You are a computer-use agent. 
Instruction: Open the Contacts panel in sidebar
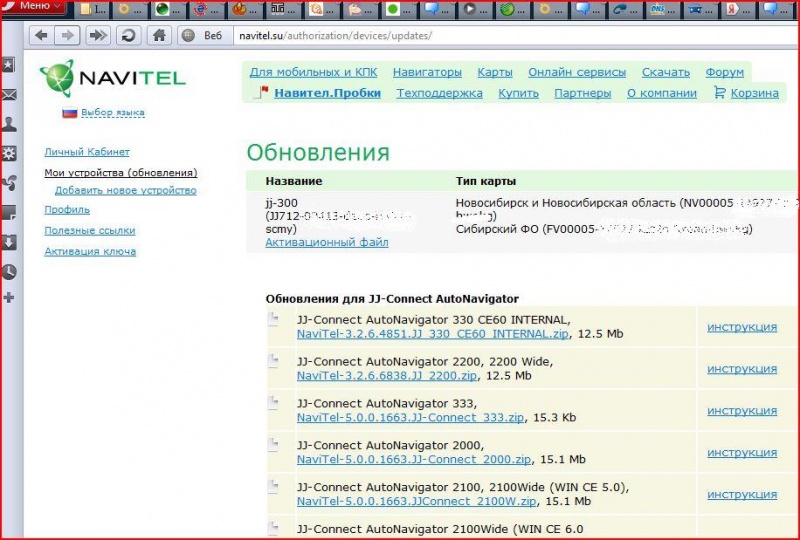tap(9, 124)
